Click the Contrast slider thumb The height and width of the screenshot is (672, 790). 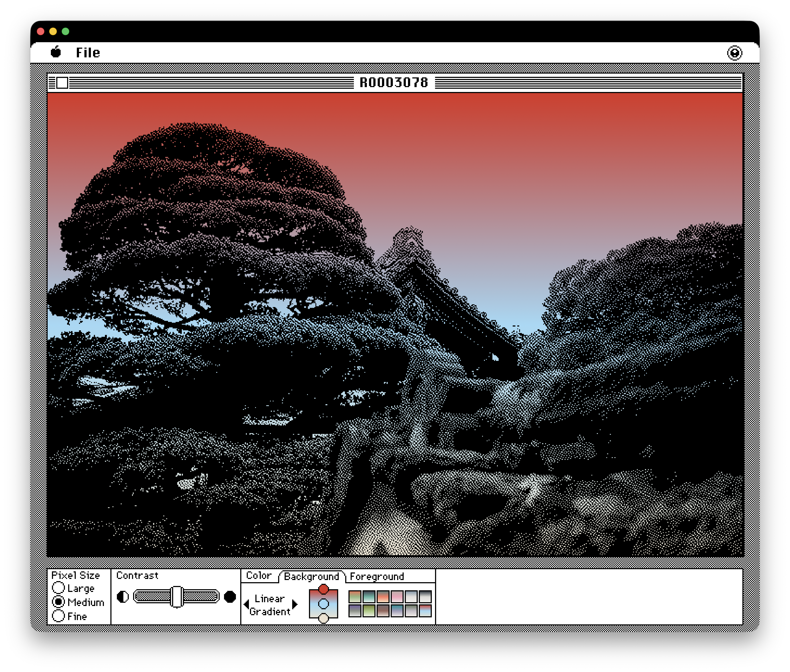coord(176,597)
